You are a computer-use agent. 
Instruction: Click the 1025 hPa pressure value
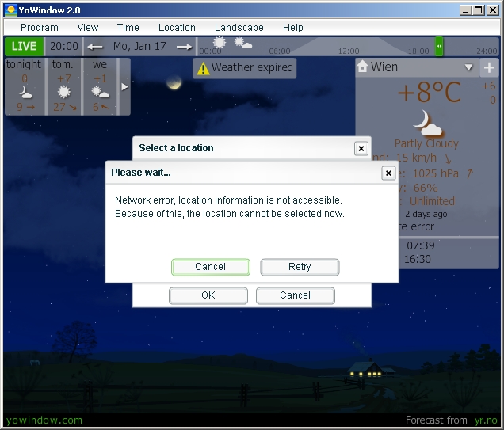[436, 173]
